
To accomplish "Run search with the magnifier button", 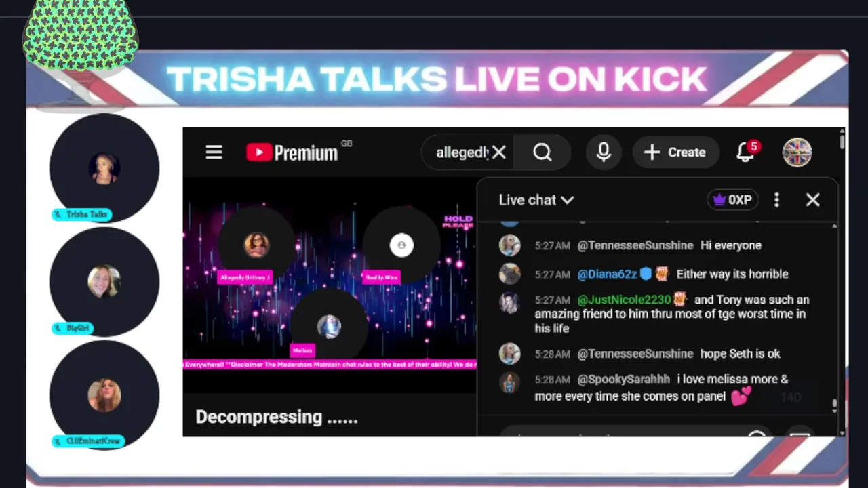I will coord(542,152).
